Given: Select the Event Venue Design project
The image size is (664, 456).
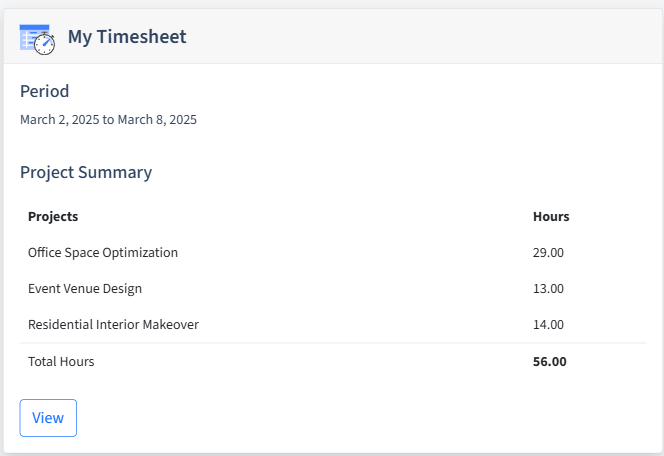Looking at the screenshot, I should (x=85, y=289).
